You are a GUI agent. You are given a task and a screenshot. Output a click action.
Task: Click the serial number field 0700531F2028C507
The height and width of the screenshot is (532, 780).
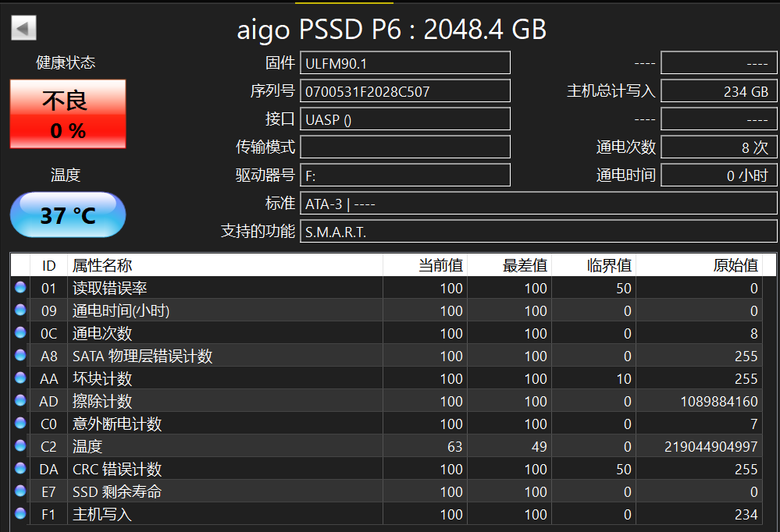pos(405,91)
